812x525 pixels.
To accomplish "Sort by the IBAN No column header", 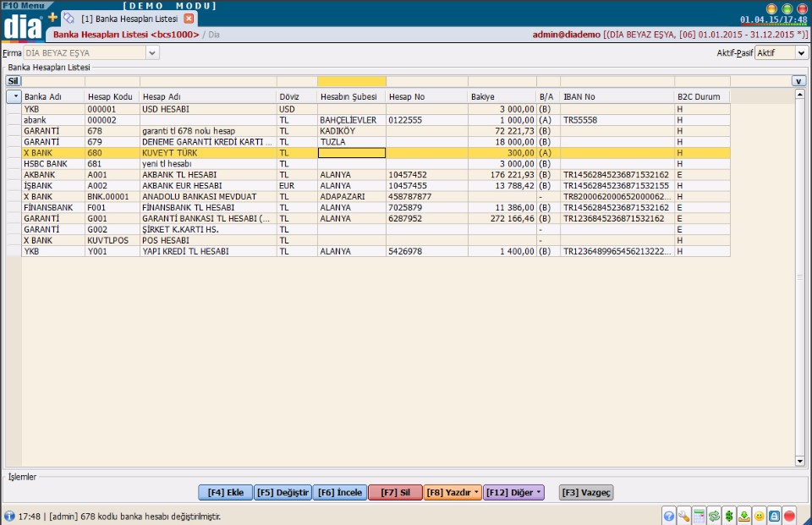I will tap(617, 97).
